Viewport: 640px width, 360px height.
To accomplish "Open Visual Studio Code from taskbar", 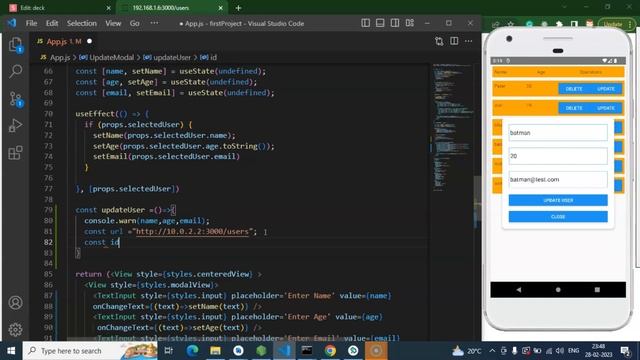I will (x=284, y=351).
